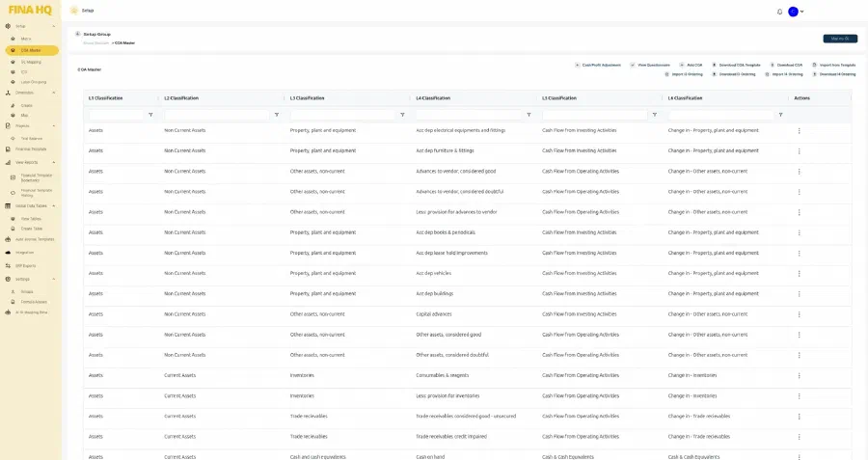Select COA Master in sidebar
This screenshot has width=868, height=460.
(x=32, y=50)
